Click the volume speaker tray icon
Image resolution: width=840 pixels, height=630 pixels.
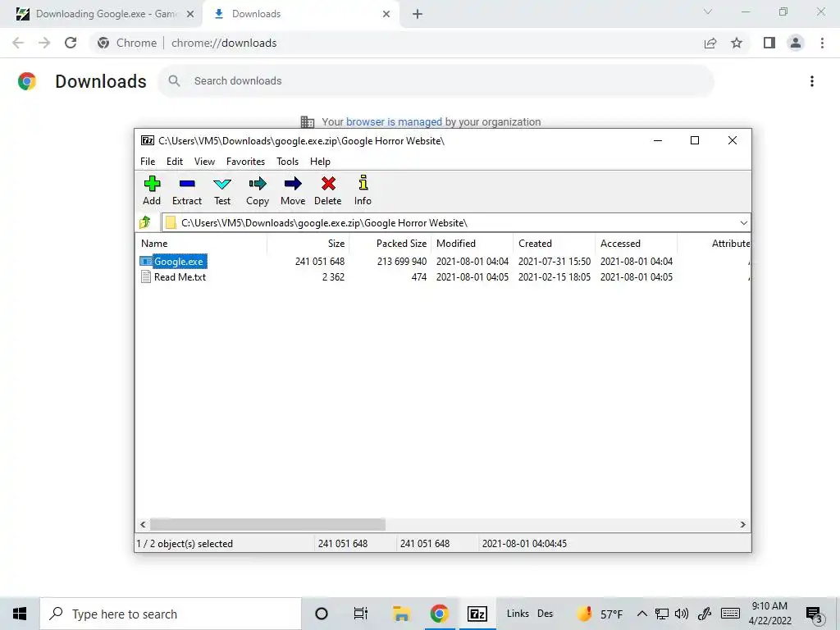[682, 614]
